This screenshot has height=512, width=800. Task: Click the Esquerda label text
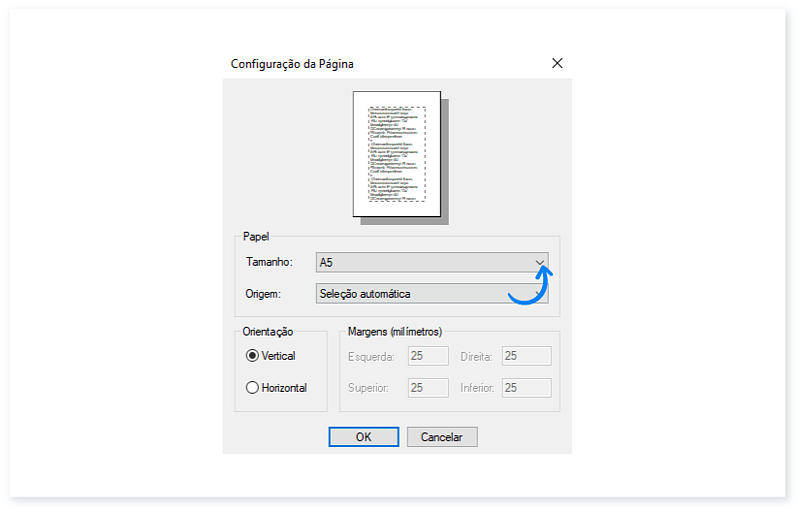(x=371, y=357)
